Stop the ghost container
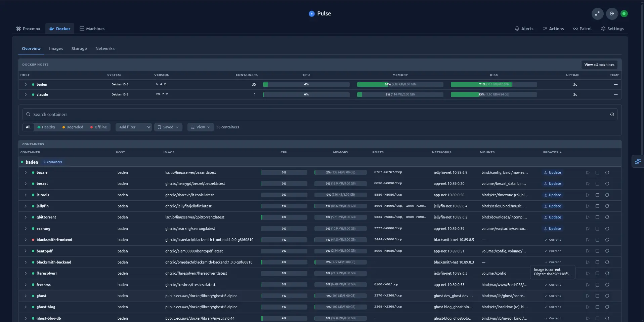Viewport: 644px width, 322px height. (x=597, y=296)
